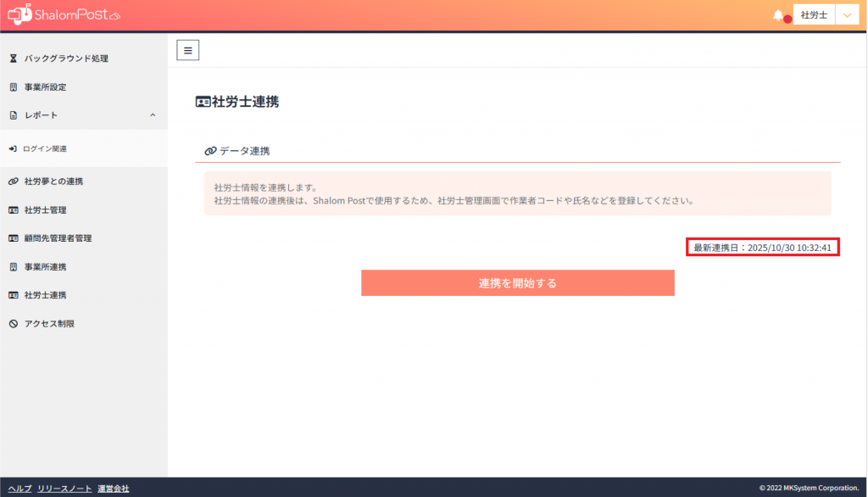Click the login arrow icon for ログイン関連
The image size is (868, 497).
[13, 149]
